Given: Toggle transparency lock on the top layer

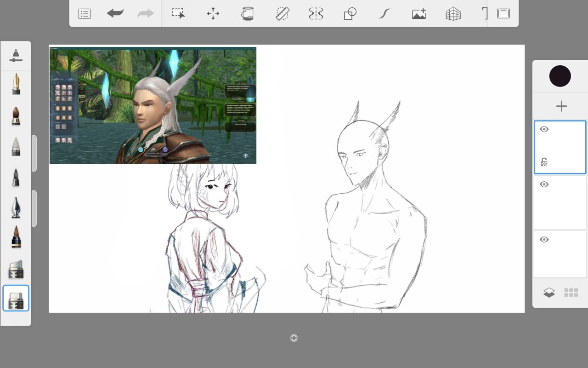Looking at the screenshot, I should (x=544, y=162).
